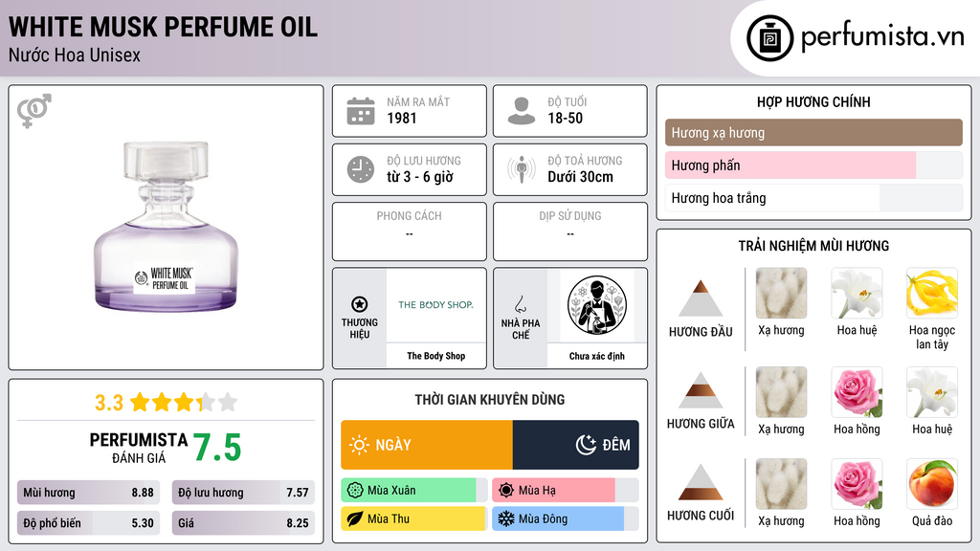The width and height of the screenshot is (980, 551).
Task: Click the Hương xạ hương accord bar
Action: [x=813, y=132]
